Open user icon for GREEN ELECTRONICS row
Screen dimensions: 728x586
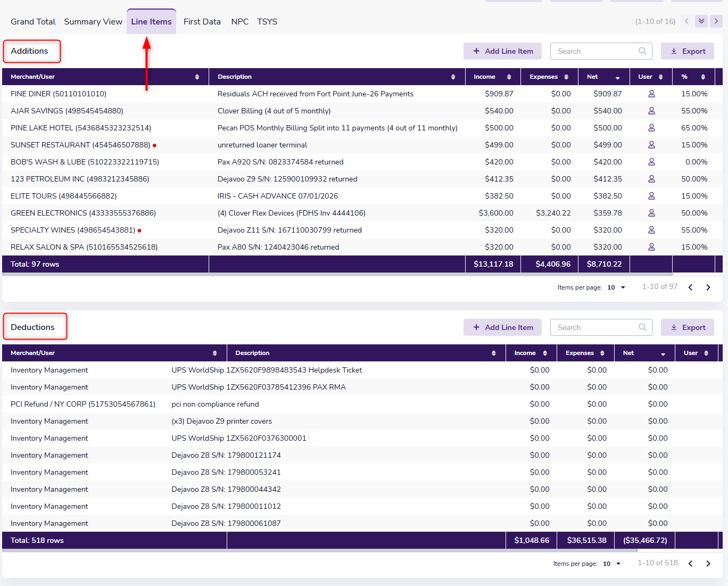651,213
